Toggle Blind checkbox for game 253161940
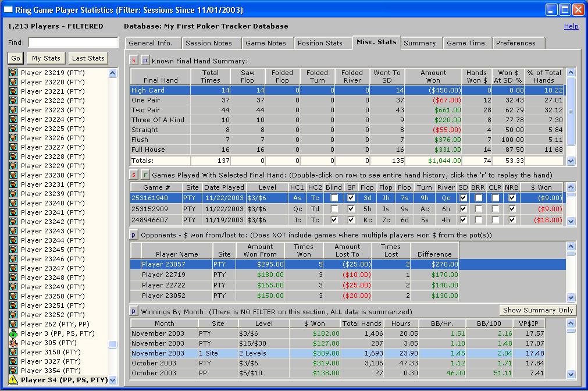This screenshot has height=391, width=588. [x=334, y=198]
